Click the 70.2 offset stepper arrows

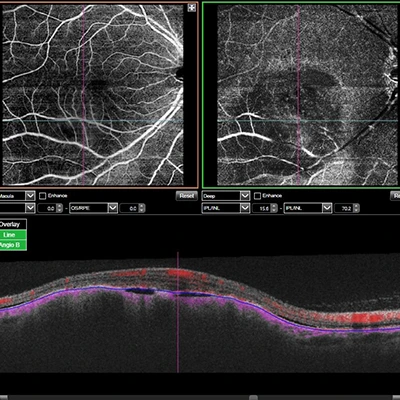[356, 208]
